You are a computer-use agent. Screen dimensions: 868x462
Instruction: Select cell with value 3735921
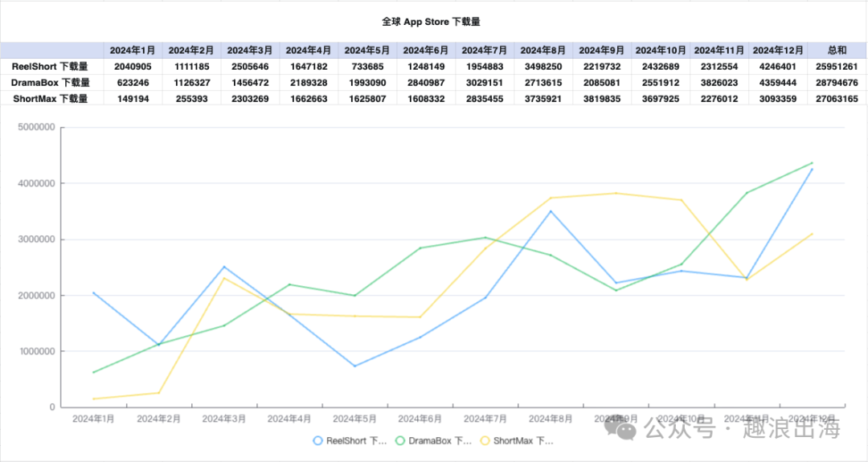click(x=543, y=99)
